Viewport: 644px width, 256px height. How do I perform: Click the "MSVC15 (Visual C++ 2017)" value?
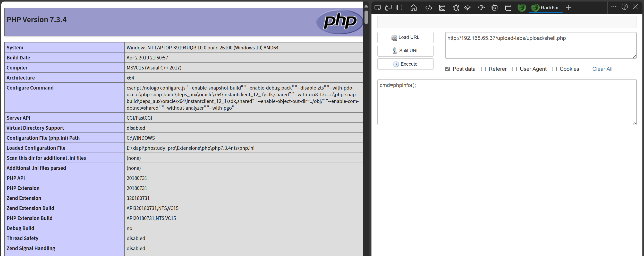154,68
